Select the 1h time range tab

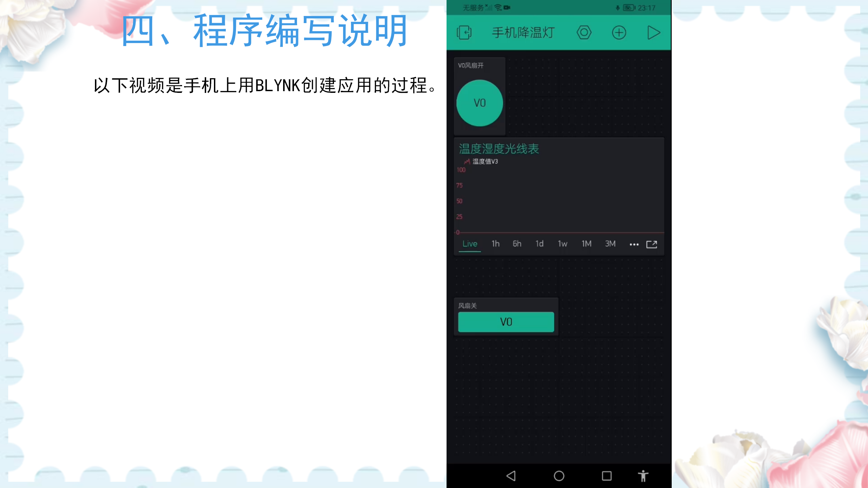click(495, 243)
